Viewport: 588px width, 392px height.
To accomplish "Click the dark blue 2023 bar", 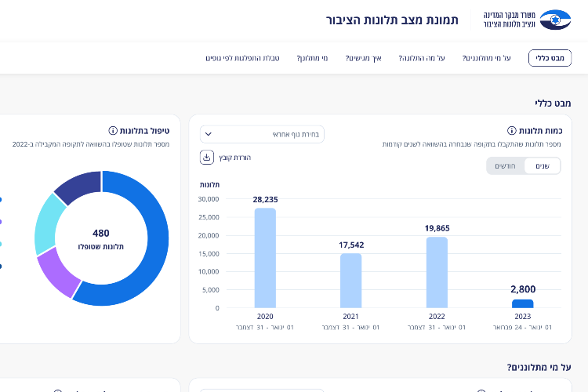I will coord(523,304).
